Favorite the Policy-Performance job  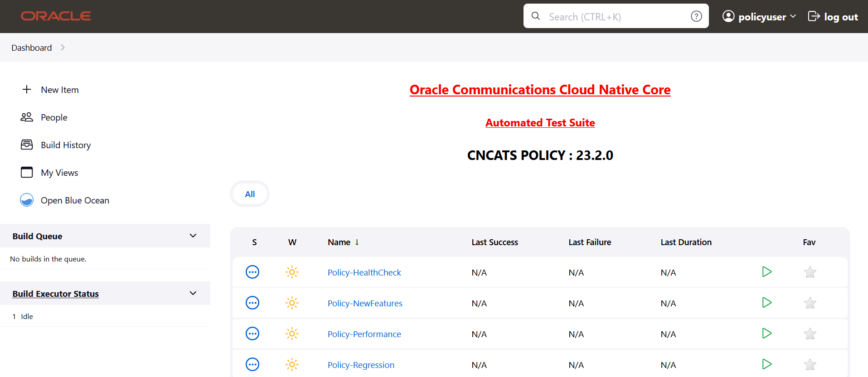[810, 333]
